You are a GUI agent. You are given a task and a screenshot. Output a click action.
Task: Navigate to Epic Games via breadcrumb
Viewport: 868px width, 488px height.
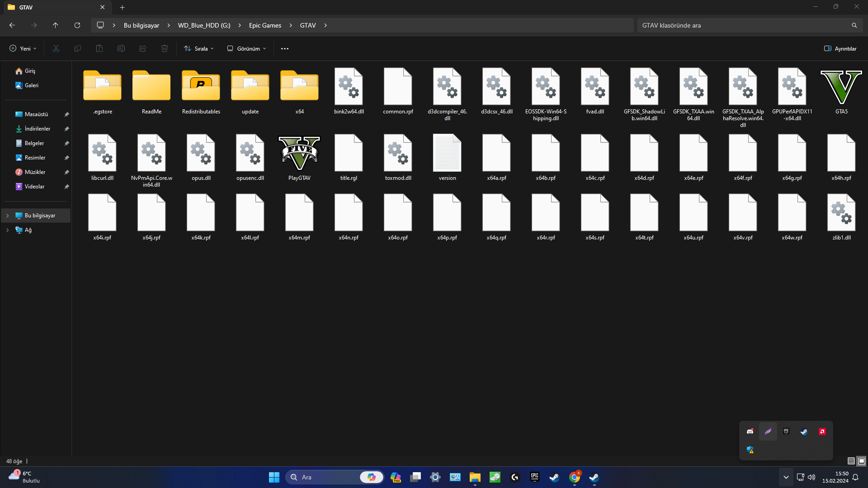(x=265, y=25)
